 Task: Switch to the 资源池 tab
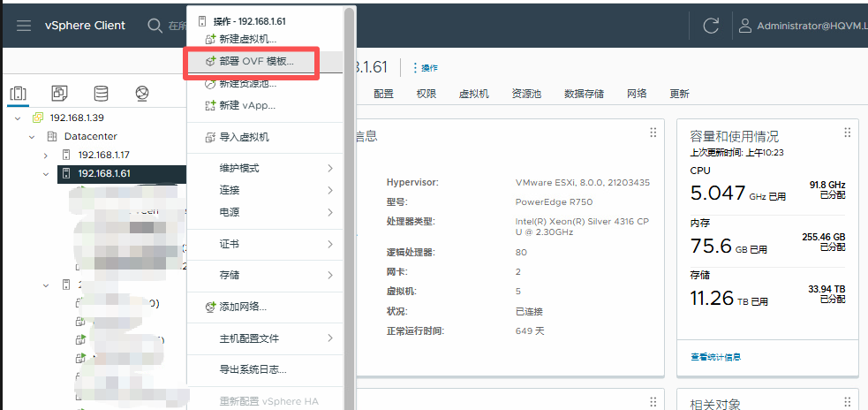[x=526, y=94]
